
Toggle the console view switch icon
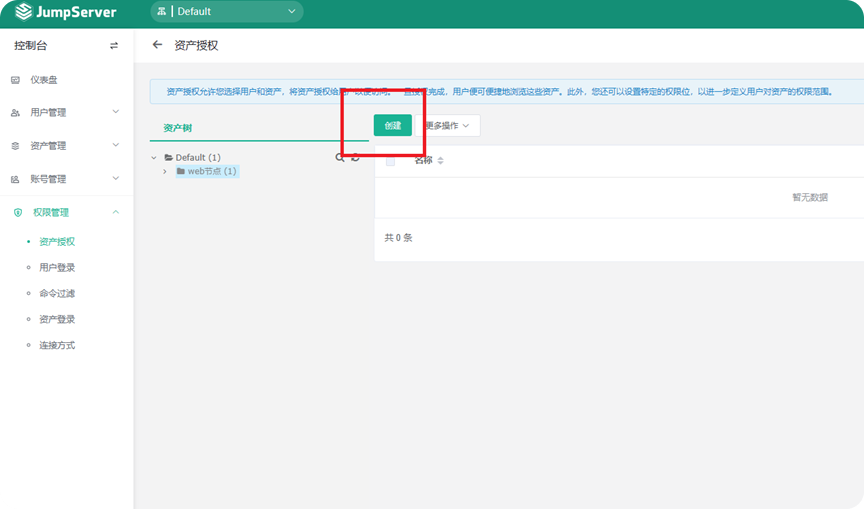[x=114, y=46]
